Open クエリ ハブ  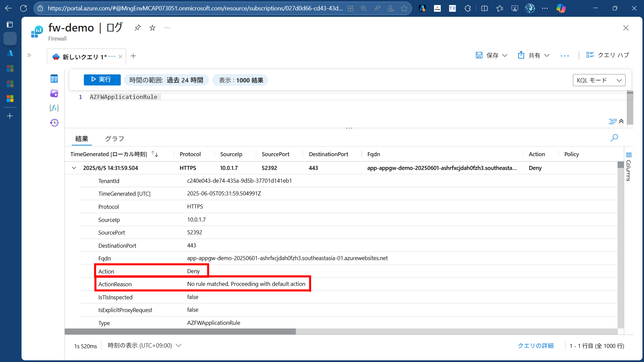coord(607,55)
